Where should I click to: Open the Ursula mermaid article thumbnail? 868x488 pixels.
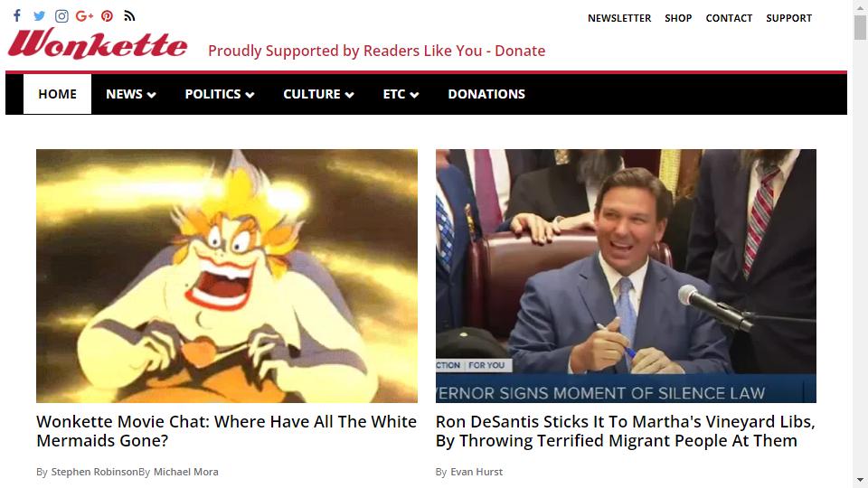point(227,276)
